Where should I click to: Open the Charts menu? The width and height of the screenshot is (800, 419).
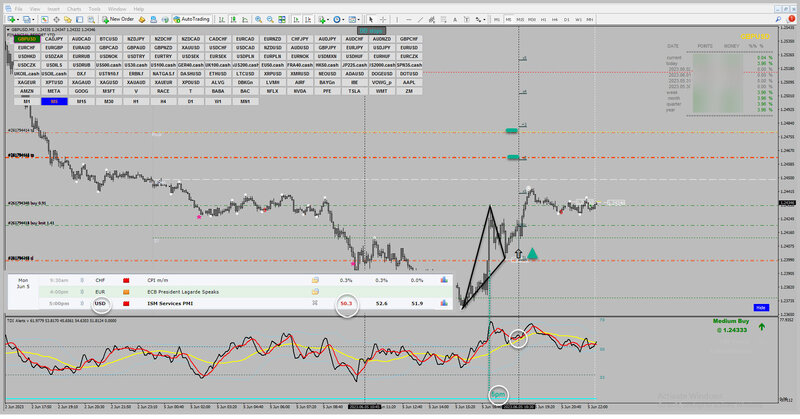pyautogui.click(x=73, y=9)
